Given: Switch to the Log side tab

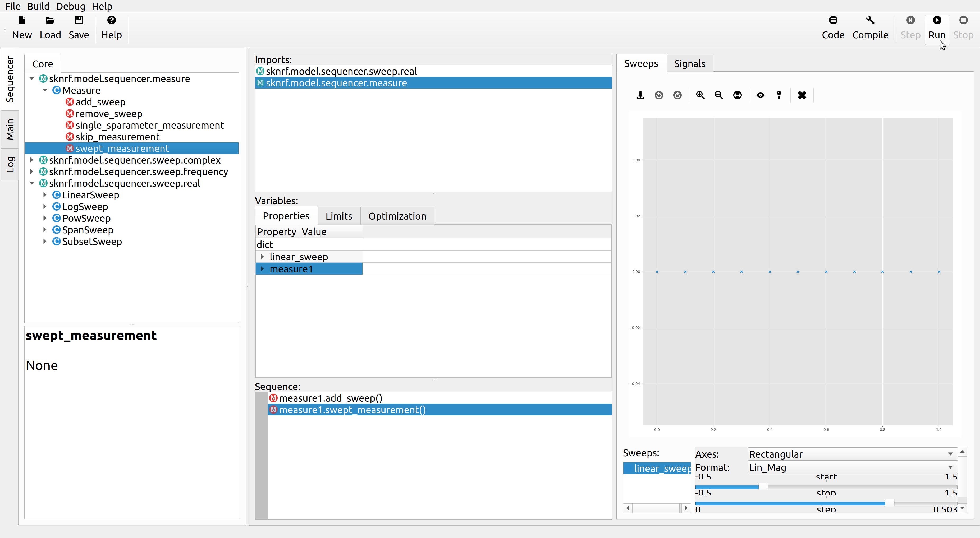Looking at the screenshot, I should coord(10,165).
